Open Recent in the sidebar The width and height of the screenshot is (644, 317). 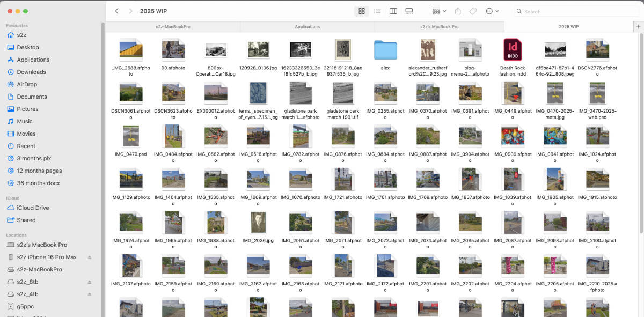point(26,146)
